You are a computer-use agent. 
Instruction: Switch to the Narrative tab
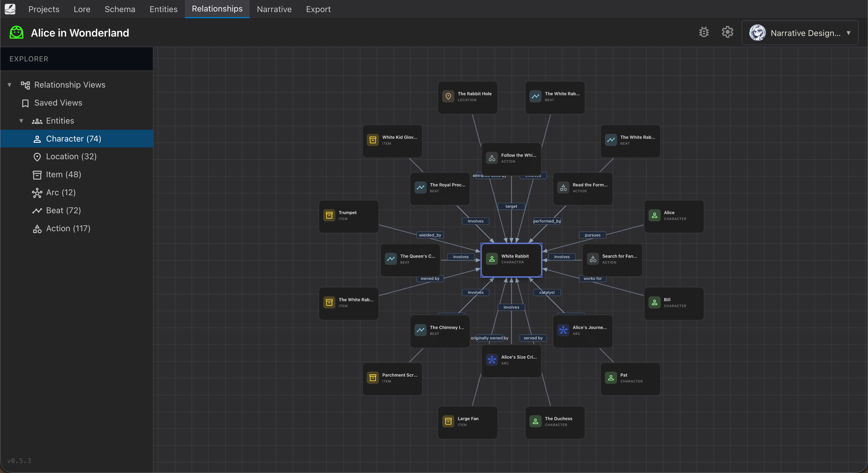(274, 9)
